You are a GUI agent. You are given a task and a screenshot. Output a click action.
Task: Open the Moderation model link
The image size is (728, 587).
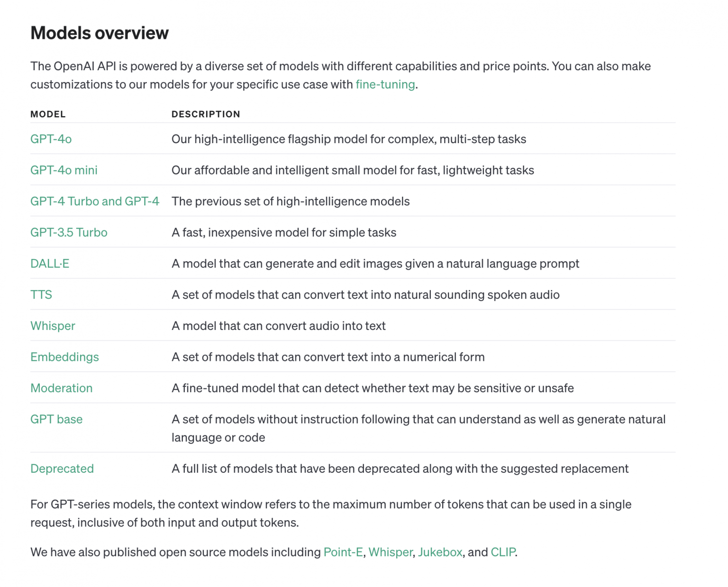click(x=61, y=388)
